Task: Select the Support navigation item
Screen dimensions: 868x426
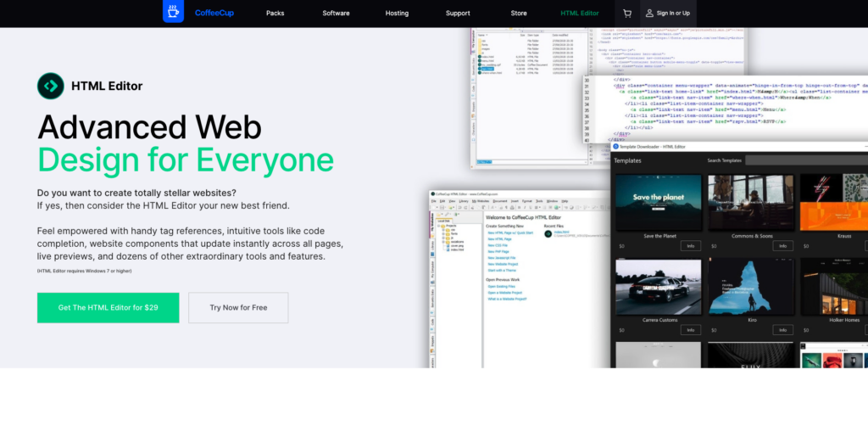Action: (x=458, y=14)
